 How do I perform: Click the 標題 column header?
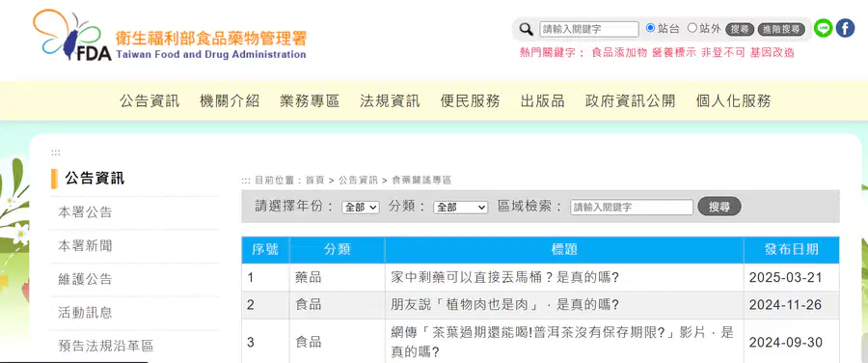point(564,249)
